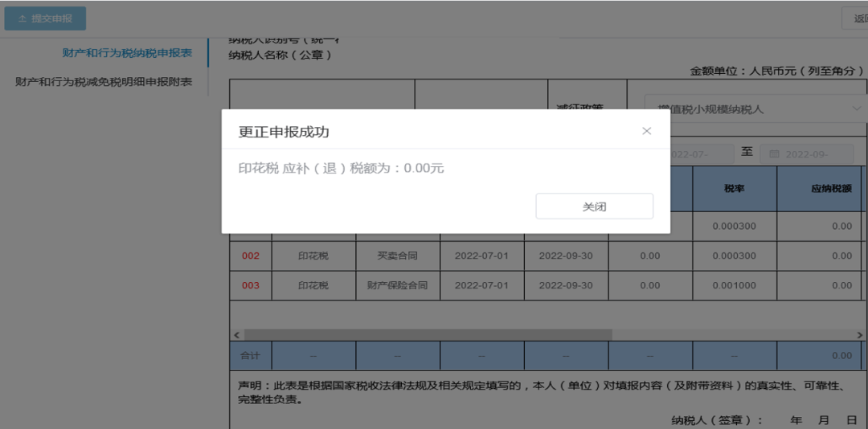The width and height of the screenshot is (868, 429).
Task: Expand the 增值税小规模纳税人 dropdown
Action: 756,109
